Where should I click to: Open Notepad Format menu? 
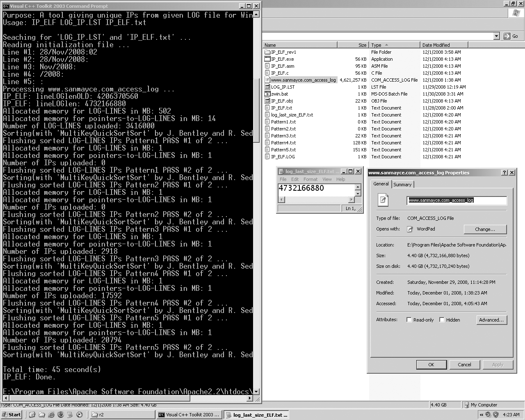310,179
